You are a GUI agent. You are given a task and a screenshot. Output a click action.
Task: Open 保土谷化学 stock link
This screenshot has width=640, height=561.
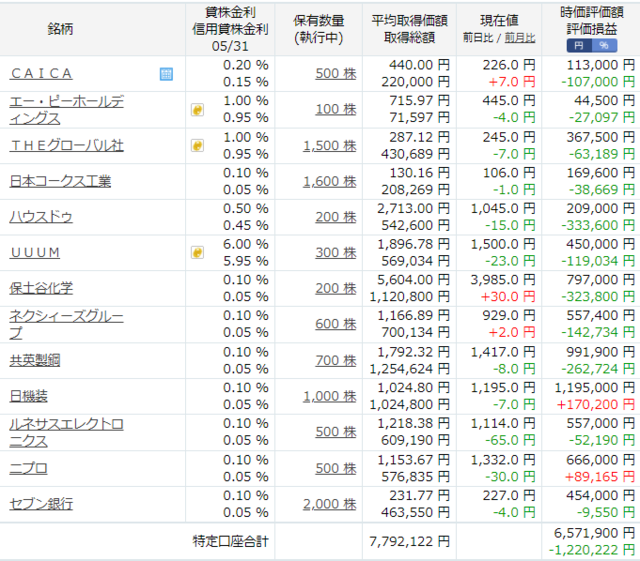pos(41,288)
